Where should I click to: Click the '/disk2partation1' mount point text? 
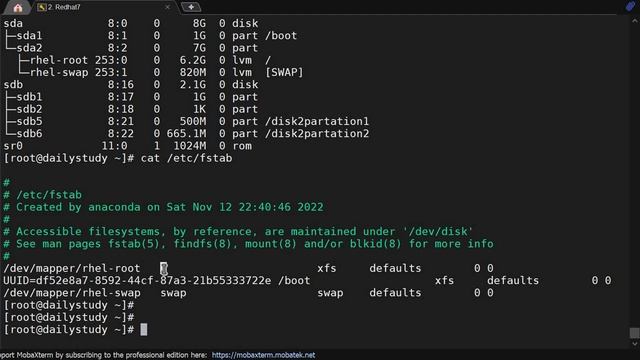coord(317,121)
